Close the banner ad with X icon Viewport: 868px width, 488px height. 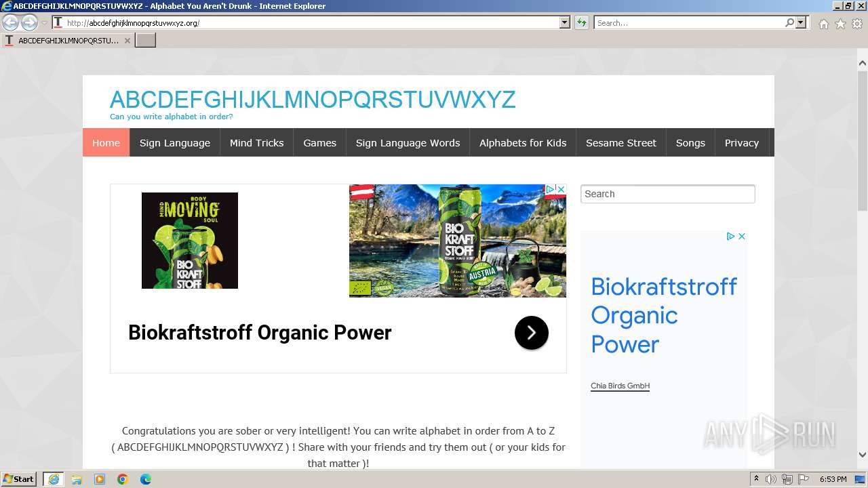(x=561, y=189)
